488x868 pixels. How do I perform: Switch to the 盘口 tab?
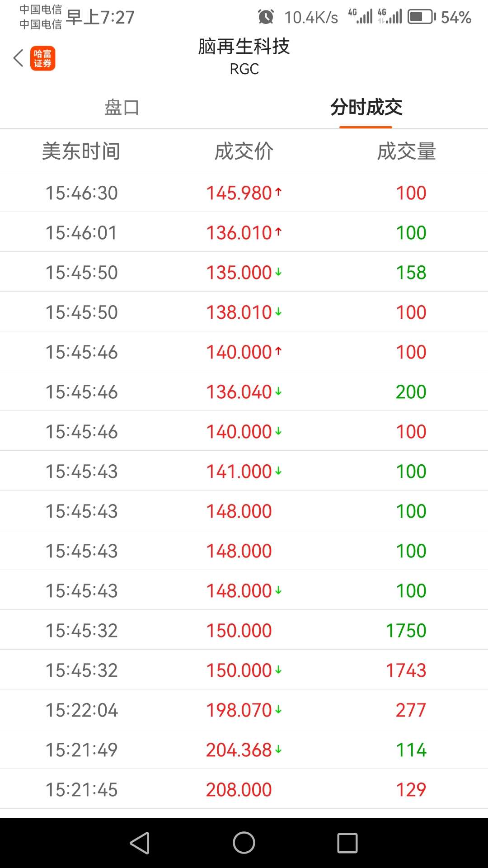[122, 108]
